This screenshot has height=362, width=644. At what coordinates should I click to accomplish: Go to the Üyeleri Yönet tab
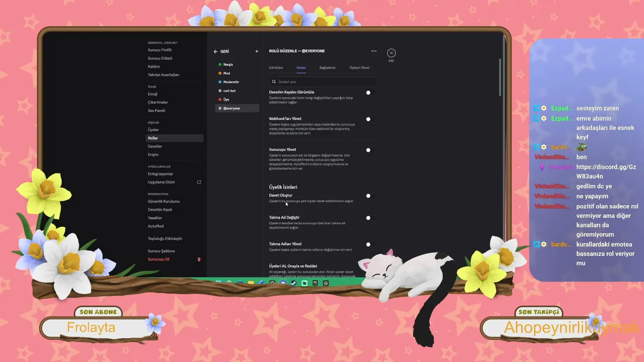pos(359,67)
